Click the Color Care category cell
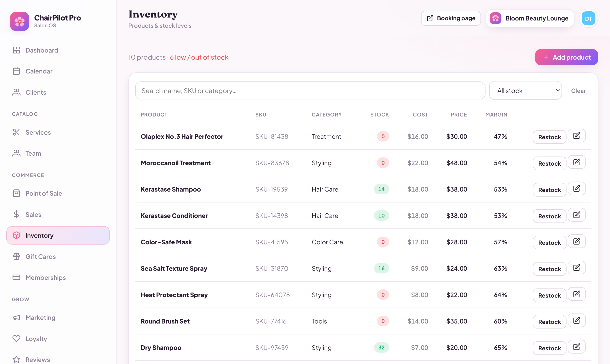This screenshot has width=610, height=364. (327, 242)
